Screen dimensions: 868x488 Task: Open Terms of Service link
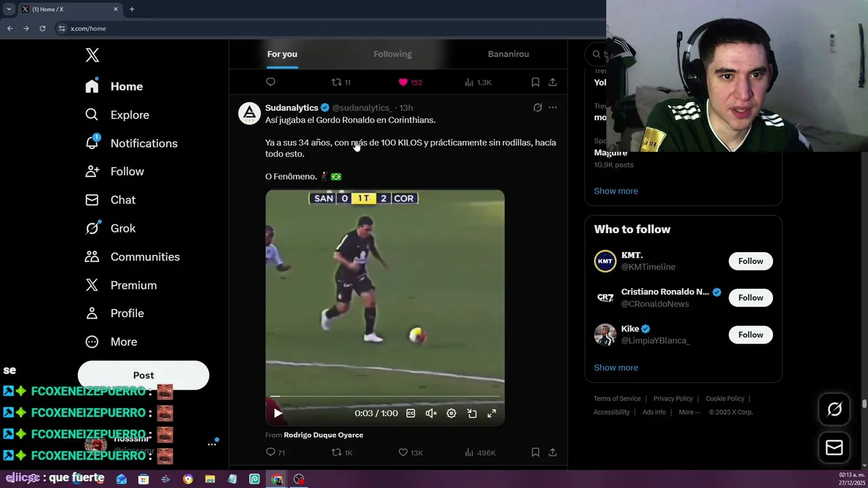coord(617,399)
